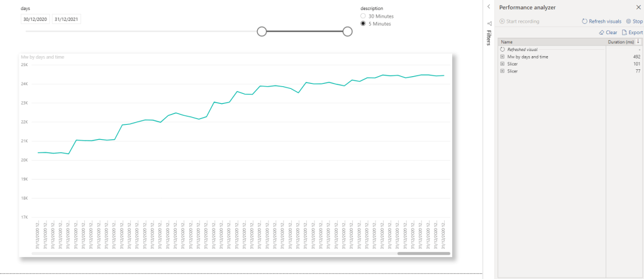The width and height of the screenshot is (644, 279).
Task: Click the left handle of the date slider
Action: click(x=262, y=31)
